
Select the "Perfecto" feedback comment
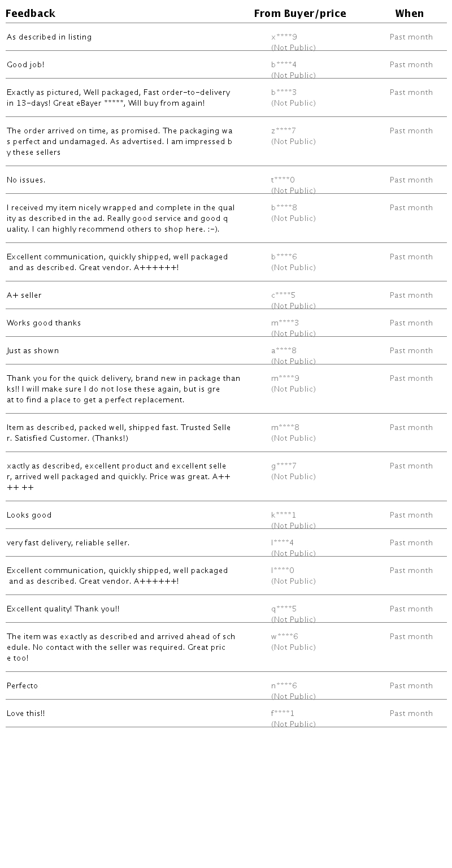click(x=23, y=686)
